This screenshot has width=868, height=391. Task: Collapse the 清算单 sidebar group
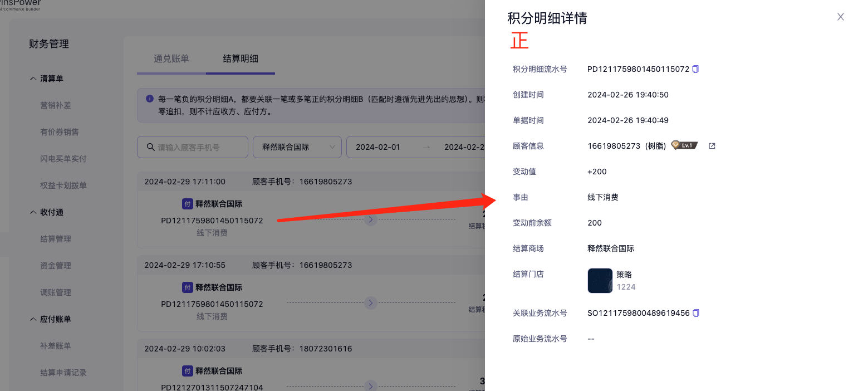[33, 79]
